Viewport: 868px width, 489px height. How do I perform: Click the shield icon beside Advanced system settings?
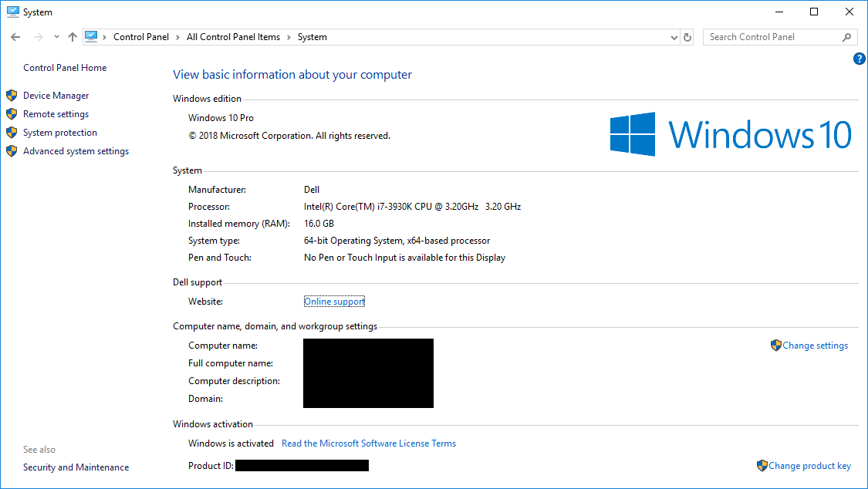click(x=12, y=151)
